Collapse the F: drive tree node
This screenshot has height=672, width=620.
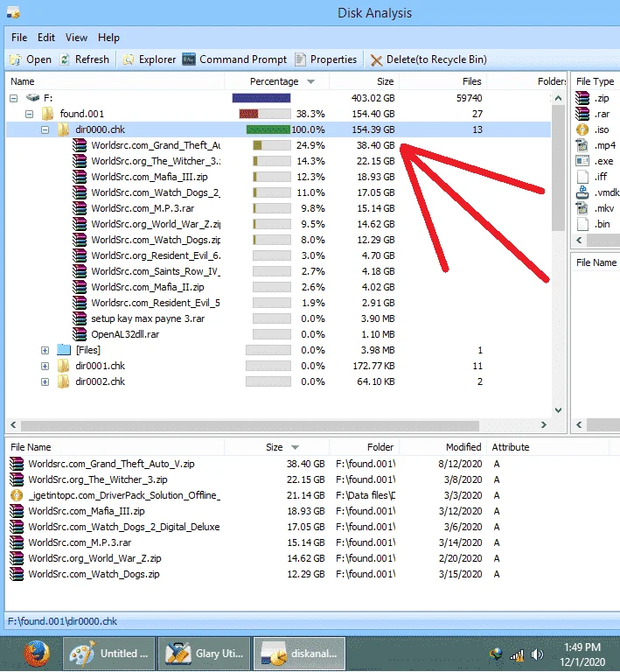[14, 98]
